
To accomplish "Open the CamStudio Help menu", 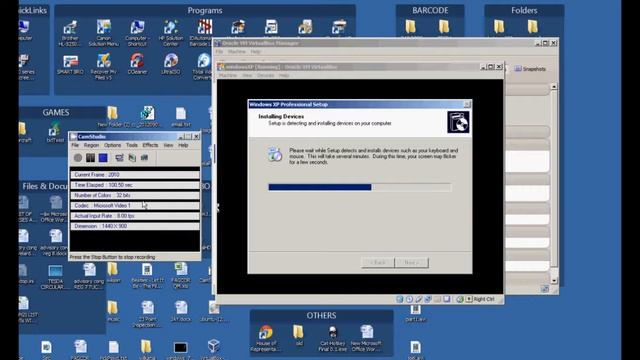I will tap(183, 145).
